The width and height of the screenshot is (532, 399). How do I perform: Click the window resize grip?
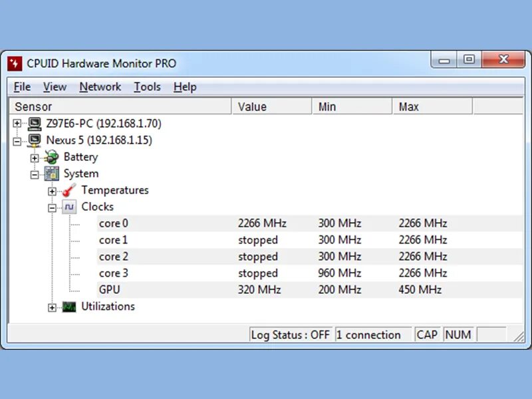point(519,337)
